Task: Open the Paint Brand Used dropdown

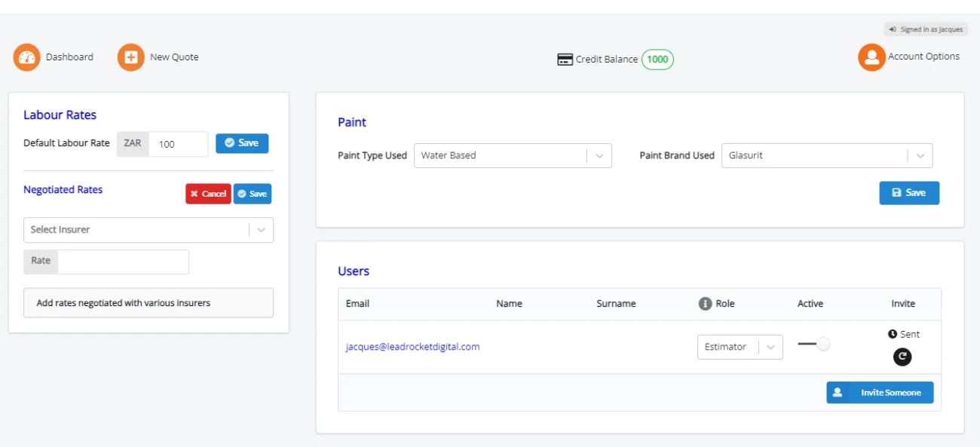Action: tap(827, 155)
